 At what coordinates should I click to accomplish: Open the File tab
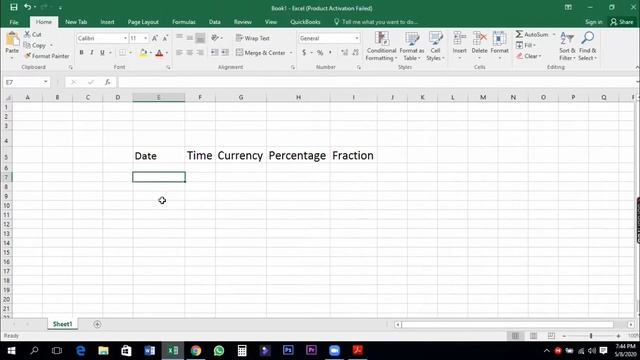tap(14, 22)
